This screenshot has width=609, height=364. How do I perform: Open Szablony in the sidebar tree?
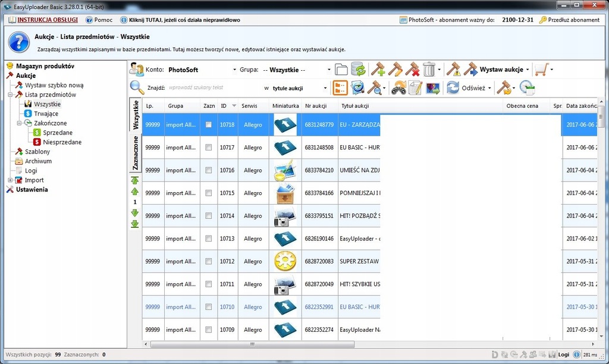tap(37, 152)
